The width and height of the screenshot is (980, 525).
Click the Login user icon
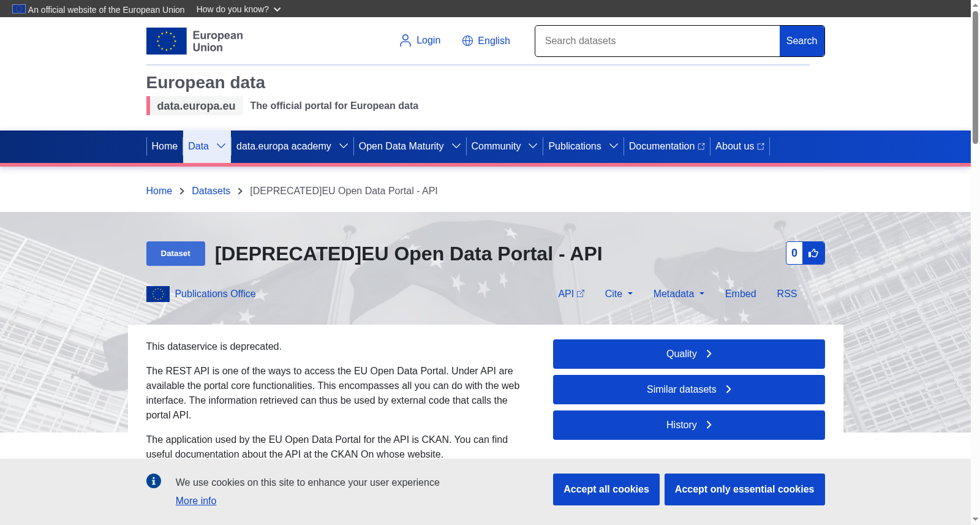click(x=405, y=40)
